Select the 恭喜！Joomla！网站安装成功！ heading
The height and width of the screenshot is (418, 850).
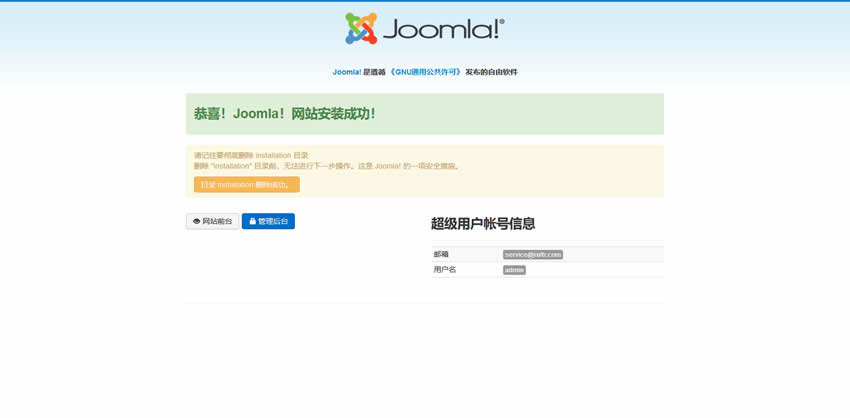pyautogui.click(x=285, y=114)
